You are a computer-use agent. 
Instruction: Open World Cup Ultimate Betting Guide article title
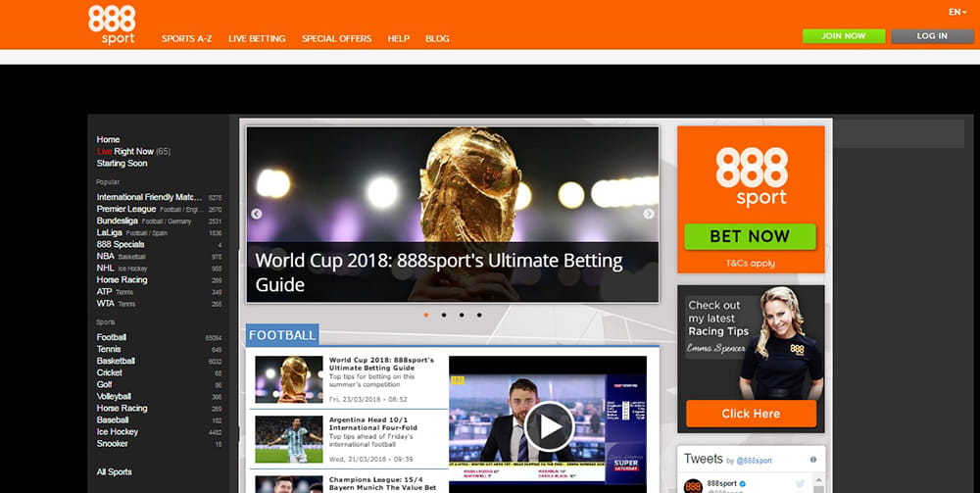click(381, 364)
